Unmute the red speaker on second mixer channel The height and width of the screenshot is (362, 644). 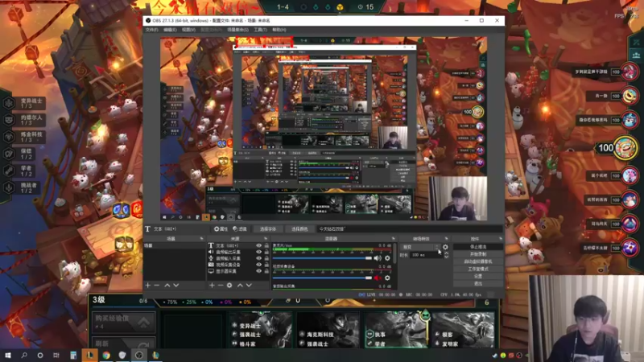(x=378, y=278)
